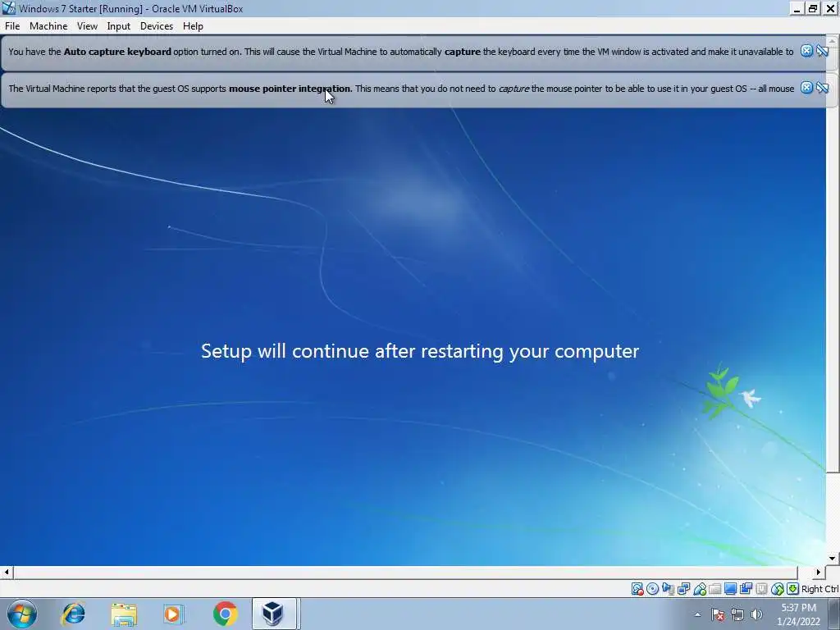
Task: Launch Internet Explorer from the taskbar
Action: (x=73, y=614)
